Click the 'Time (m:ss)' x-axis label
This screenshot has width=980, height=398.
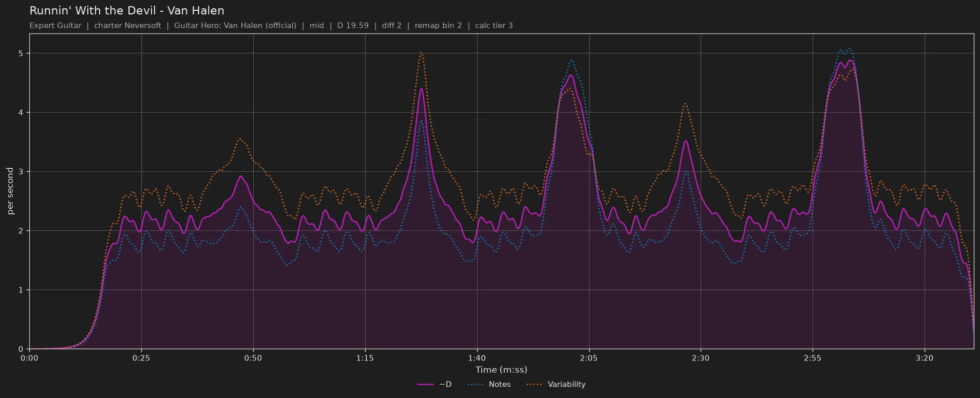[501, 370]
